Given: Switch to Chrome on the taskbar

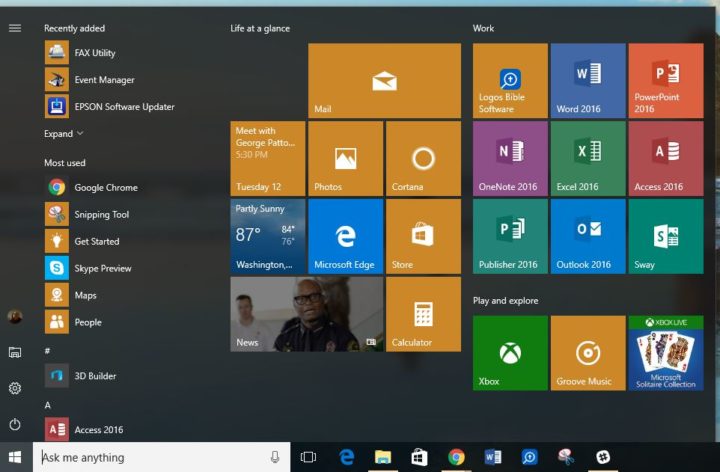Looking at the screenshot, I should pyautogui.click(x=456, y=457).
